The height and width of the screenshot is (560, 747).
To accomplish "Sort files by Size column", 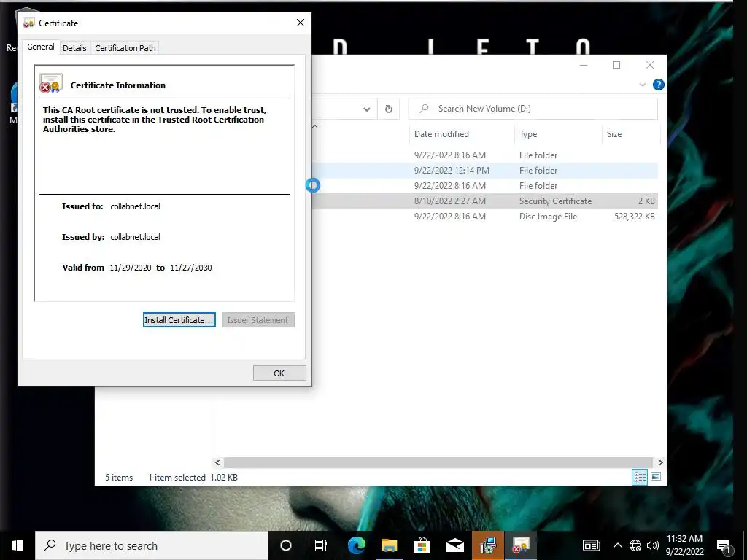I will coord(631,134).
